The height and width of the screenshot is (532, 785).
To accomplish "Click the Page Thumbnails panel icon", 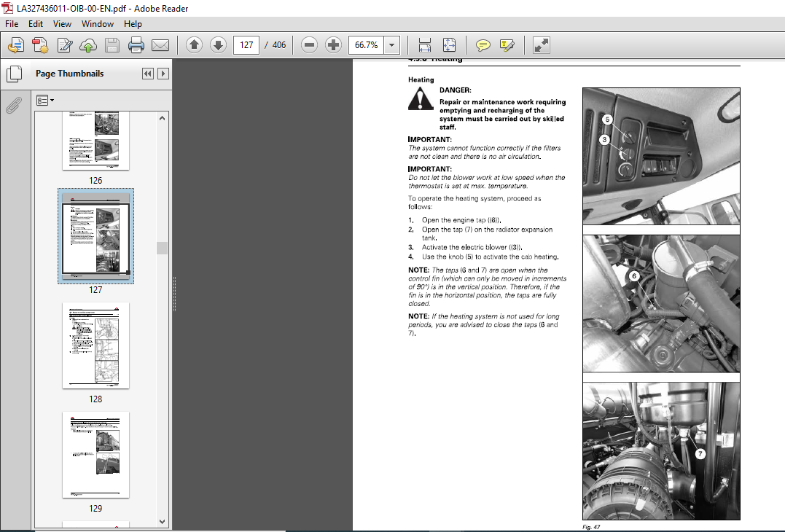I will tap(14, 74).
